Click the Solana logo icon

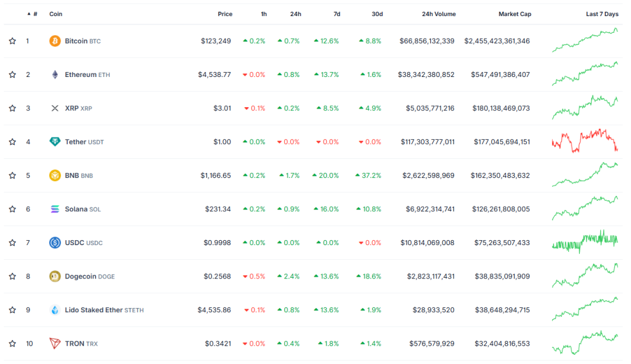click(55, 209)
